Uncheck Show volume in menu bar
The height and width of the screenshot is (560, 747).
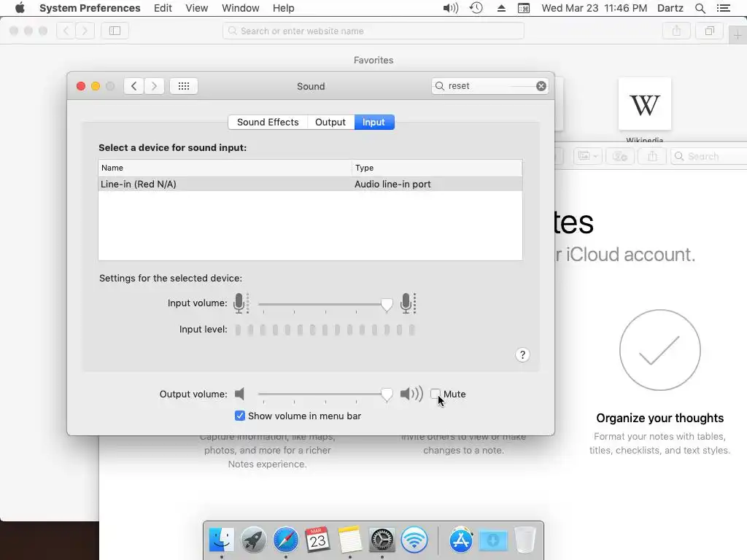click(x=239, y=416)
